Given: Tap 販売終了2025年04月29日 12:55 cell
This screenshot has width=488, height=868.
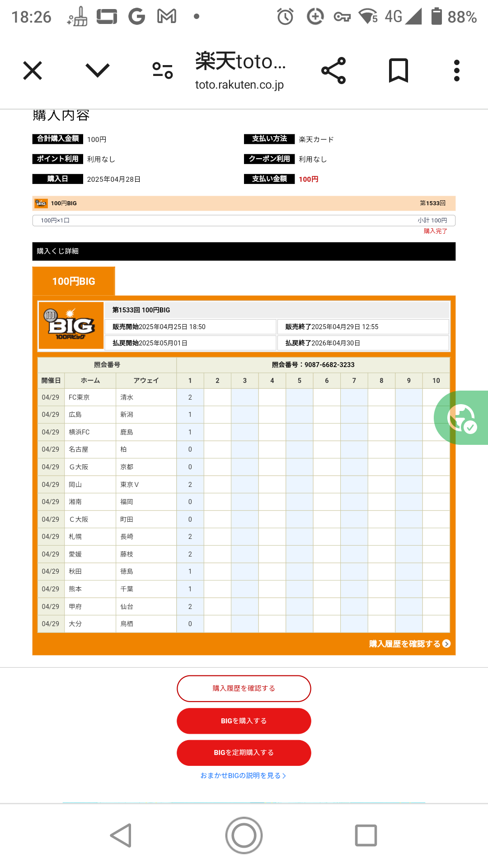Looking at the screenshot, I should [x=363, y=327].
